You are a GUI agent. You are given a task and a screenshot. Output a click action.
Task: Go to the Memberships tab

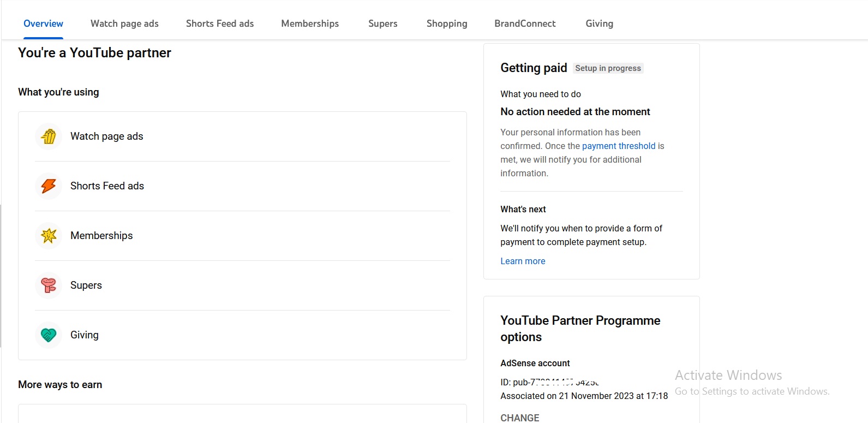pyautogui.click(x=310, y=23)
